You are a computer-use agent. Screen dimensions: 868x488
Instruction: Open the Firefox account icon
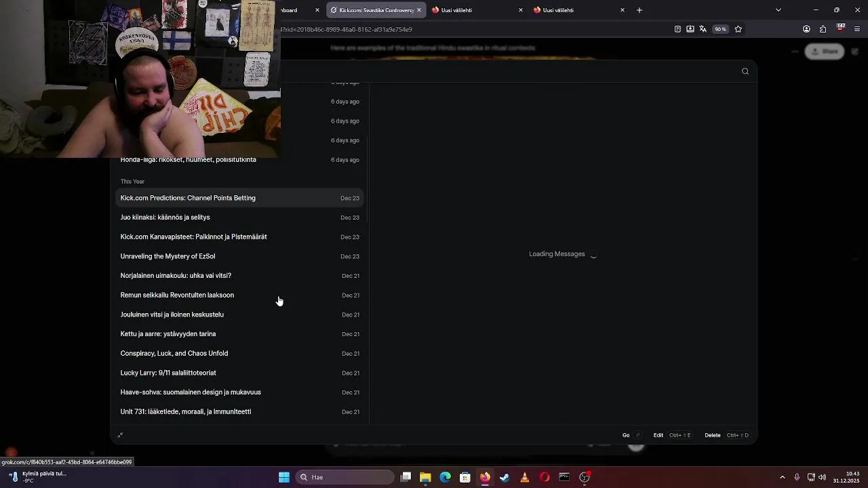coord(806,29)
